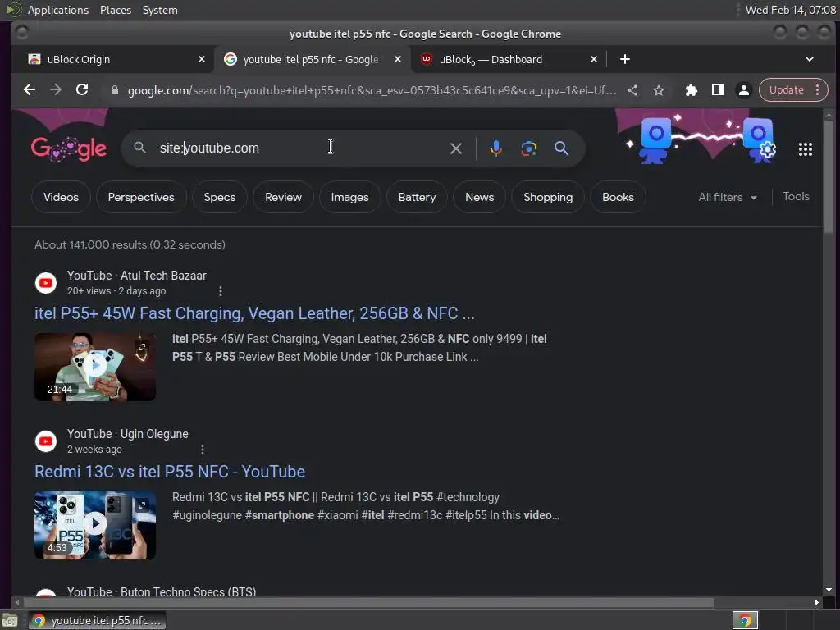Filter results by Perspectives
This screenshot has width=840, height=630.
[x=141, y=197]
